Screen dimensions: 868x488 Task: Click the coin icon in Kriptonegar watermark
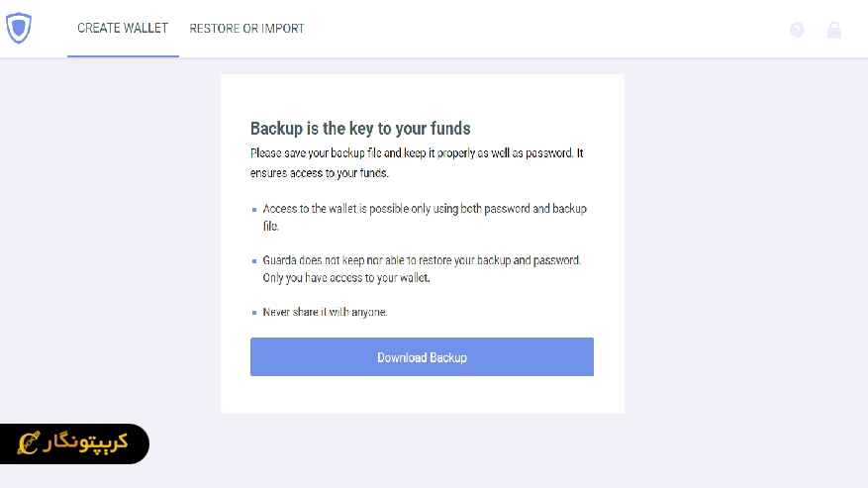(x=30, y=444)
